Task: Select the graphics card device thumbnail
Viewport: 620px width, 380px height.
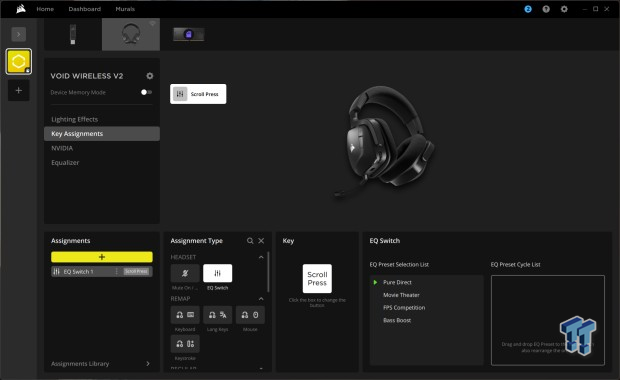Action: click(189, 34)
